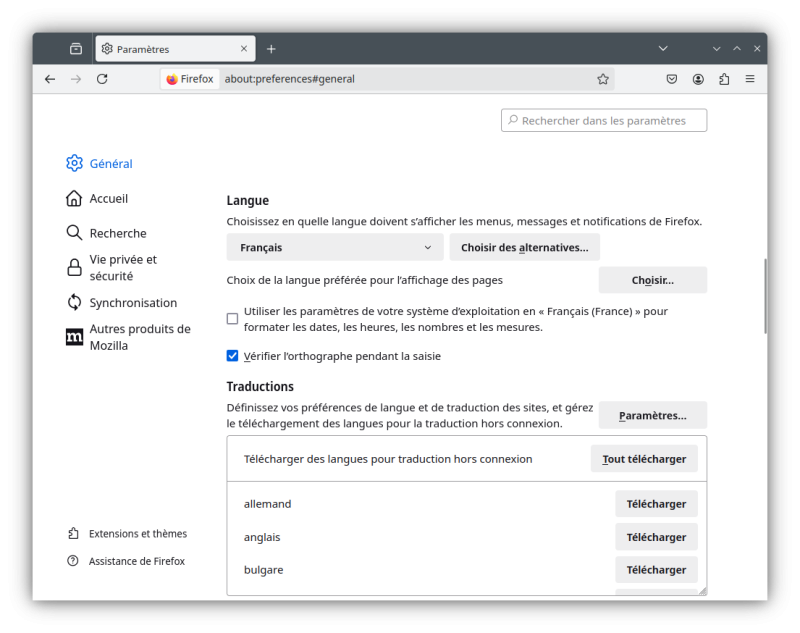Open the hamburger application menu
The width and height of the screenshot is (800, 633).
pos(750,79)
